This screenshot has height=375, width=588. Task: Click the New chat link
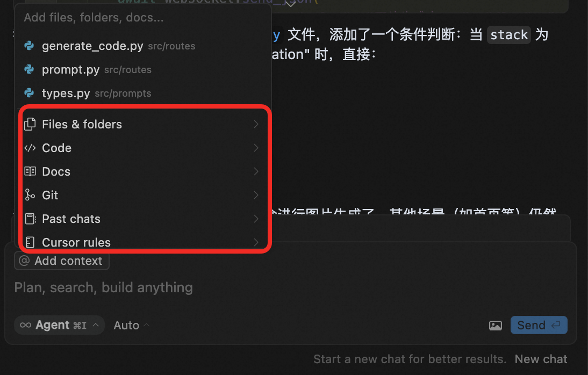click(x=541, y=359)
